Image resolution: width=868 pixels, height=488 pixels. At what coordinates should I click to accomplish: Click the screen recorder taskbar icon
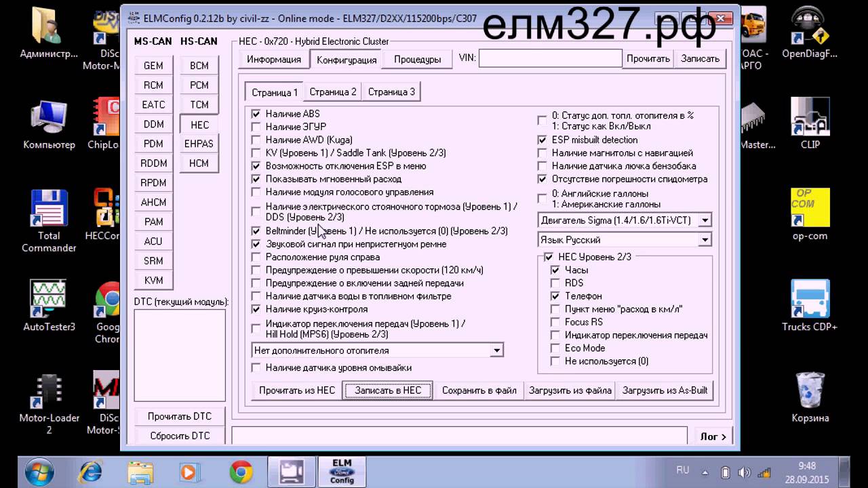coord(292,471)
